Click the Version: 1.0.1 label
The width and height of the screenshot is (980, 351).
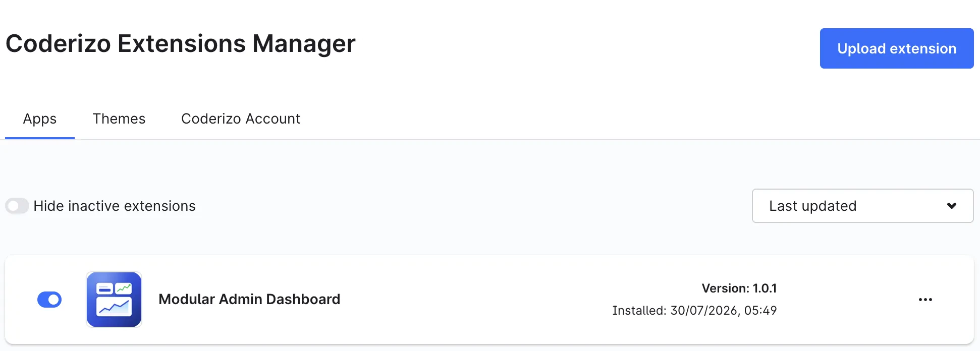[x=739, y=288]
